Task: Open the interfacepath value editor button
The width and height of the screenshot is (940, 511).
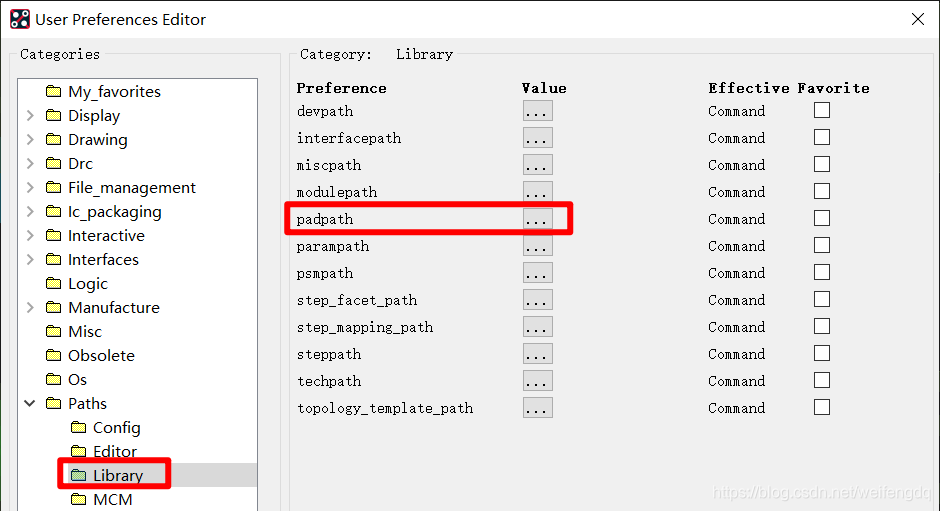Action: (537, 138)
